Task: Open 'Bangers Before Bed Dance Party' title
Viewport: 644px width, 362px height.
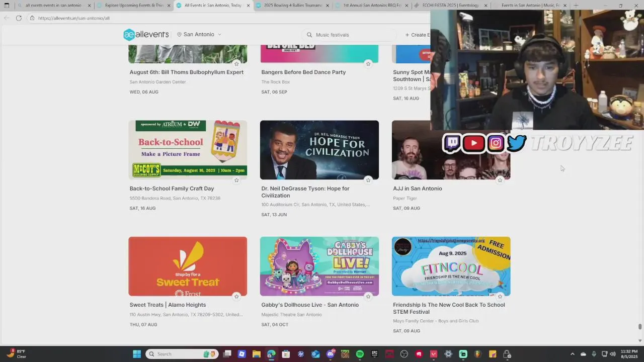Action: tap(303, 72)
